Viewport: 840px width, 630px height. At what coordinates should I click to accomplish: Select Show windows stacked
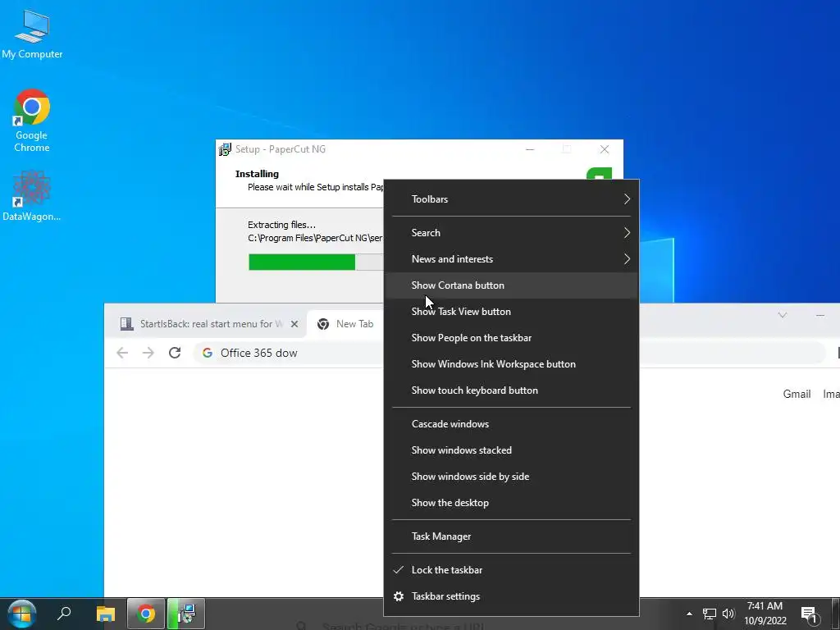[512, 450]
